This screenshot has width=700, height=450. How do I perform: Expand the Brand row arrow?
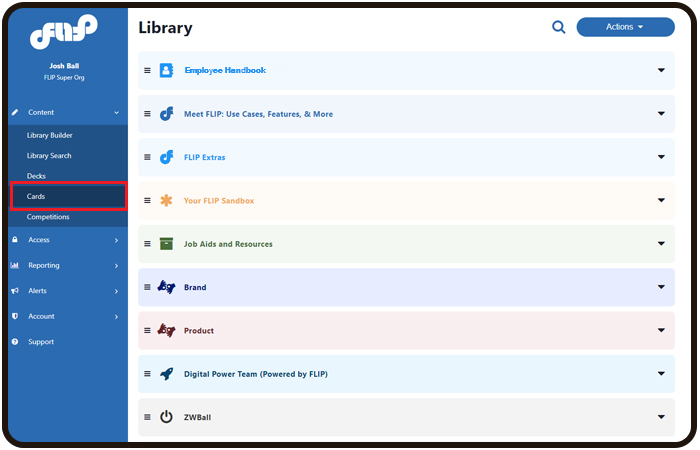coord(661,287)
